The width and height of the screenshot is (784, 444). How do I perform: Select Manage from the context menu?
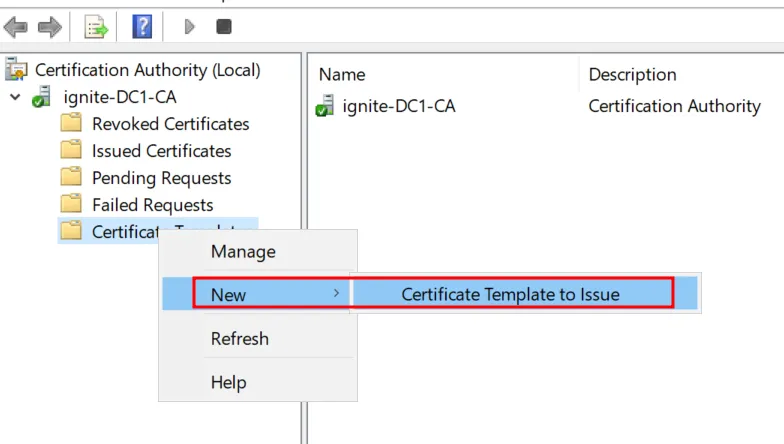[x=243, y=252]
